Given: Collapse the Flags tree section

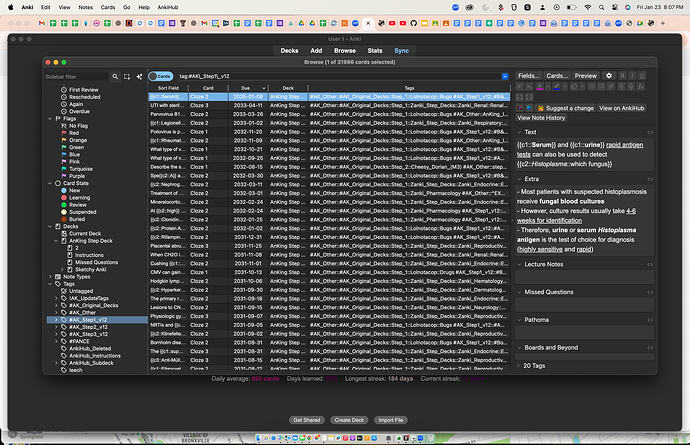Looking at the screenshot, I should pyautogui.click(x=50, y=119).
